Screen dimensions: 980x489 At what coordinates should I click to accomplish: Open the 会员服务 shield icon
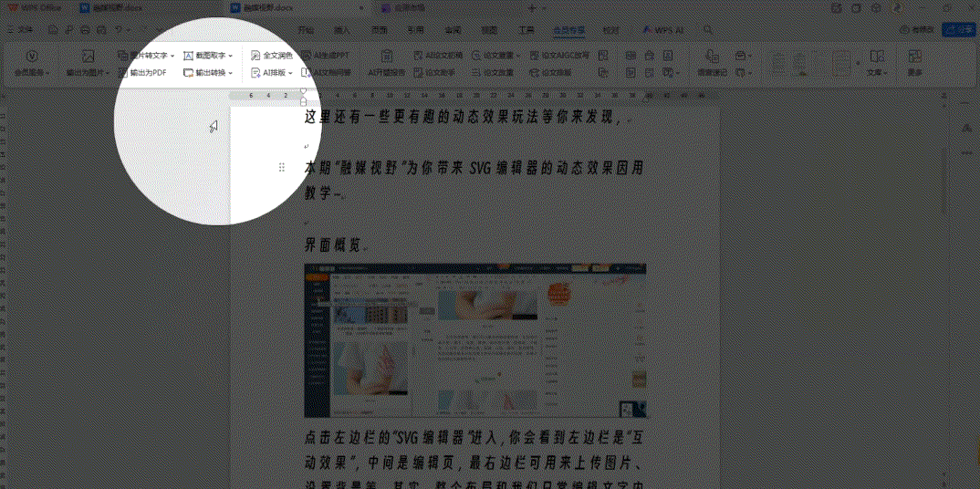coord(32,62)
